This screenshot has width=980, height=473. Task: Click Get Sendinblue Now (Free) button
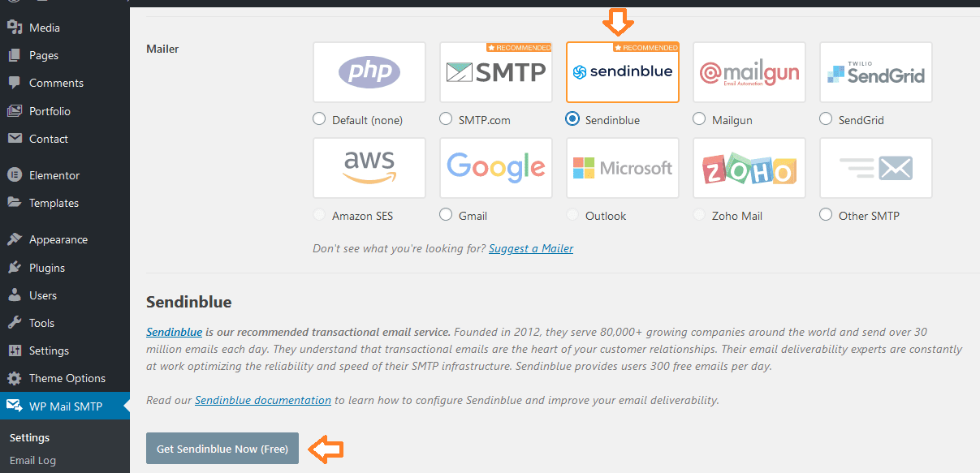pos(222,449)
